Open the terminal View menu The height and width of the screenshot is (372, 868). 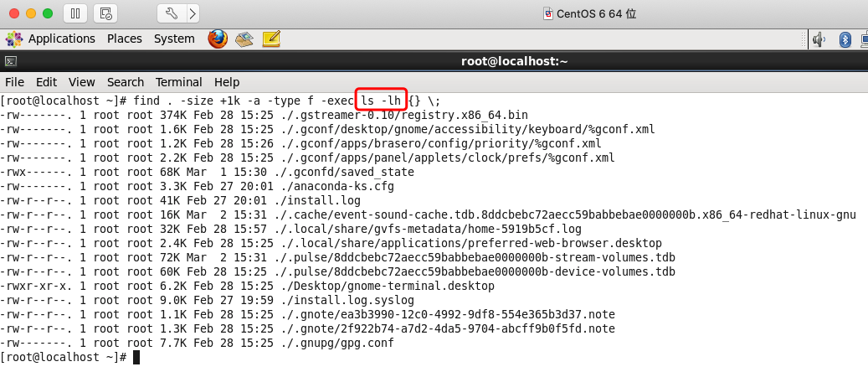pos(82,82)
